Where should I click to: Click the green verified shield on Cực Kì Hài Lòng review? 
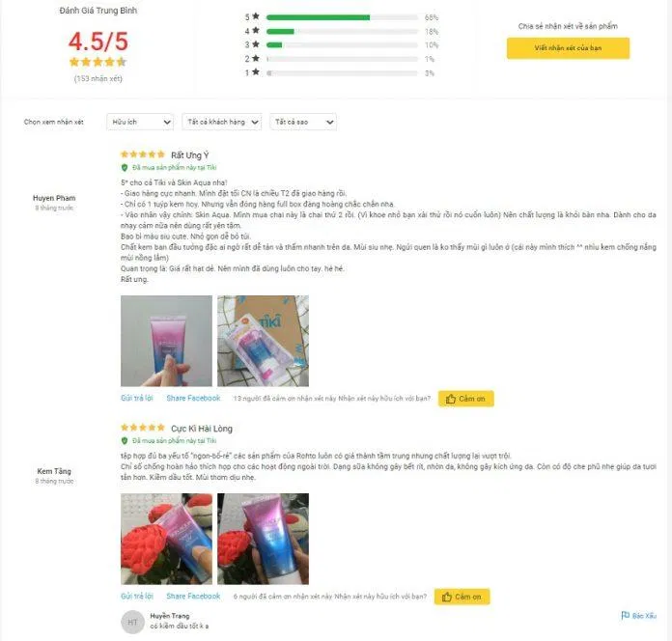click(x=125, y=440)
